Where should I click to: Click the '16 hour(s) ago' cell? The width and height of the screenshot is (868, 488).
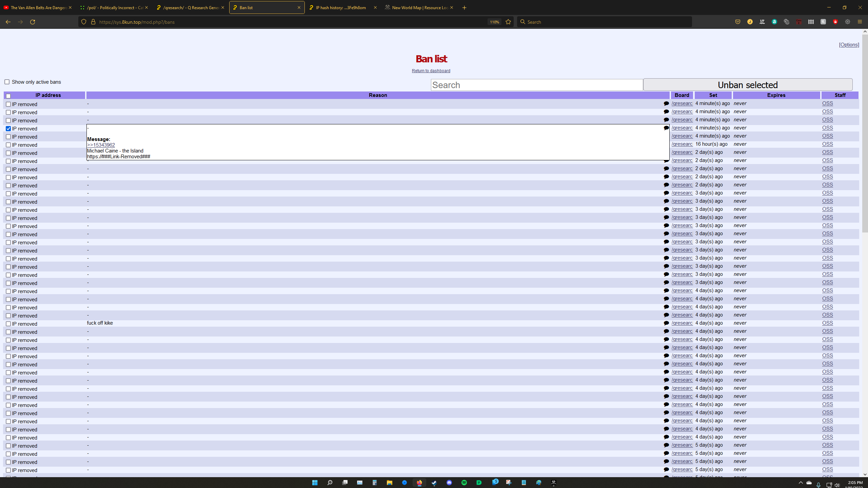711,144
